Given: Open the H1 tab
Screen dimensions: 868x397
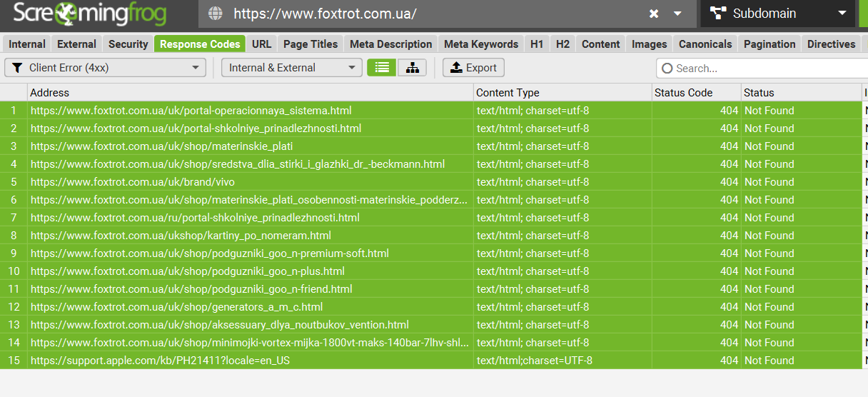Looking at the screenshot, I should (x=537, y=44).
